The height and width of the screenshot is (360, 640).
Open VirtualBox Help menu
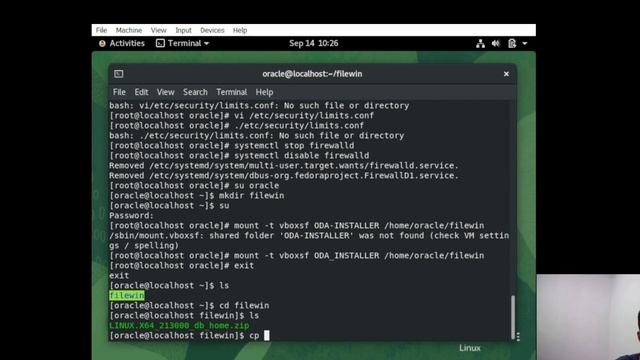(x=240, y=30)
